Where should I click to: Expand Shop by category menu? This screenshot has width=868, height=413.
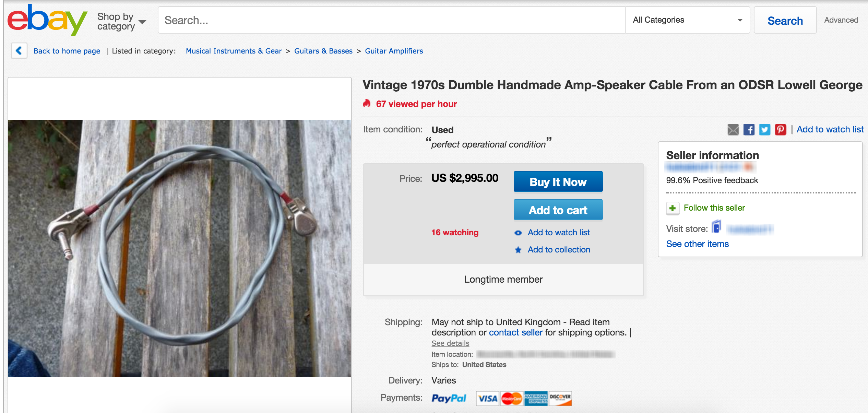121,21
